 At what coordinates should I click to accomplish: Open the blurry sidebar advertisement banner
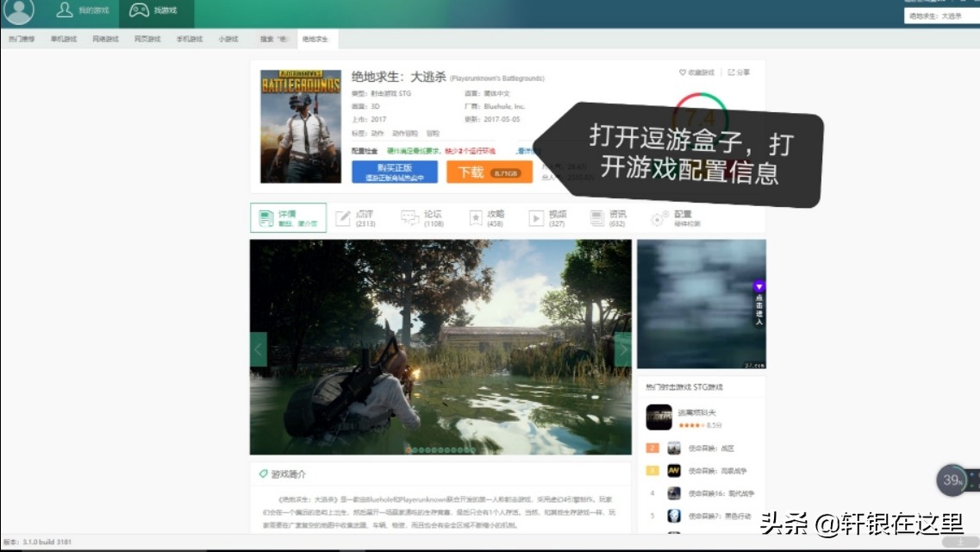point(702,304)
